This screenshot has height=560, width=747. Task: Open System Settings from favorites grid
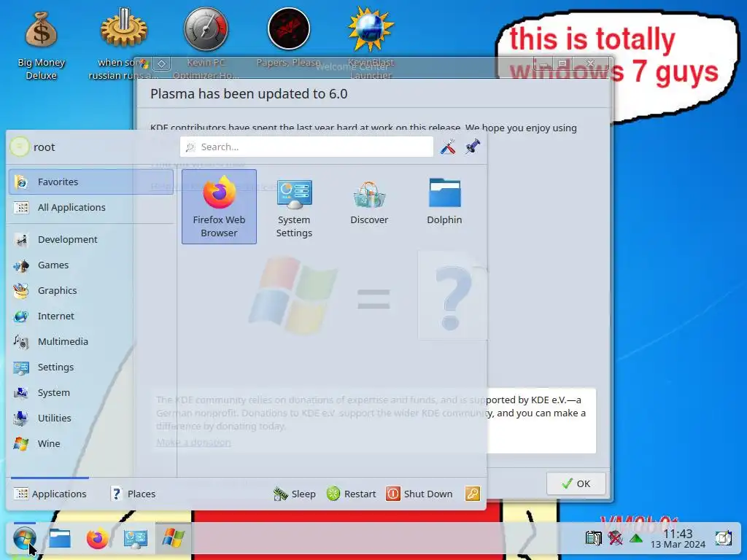coord(294,206)
